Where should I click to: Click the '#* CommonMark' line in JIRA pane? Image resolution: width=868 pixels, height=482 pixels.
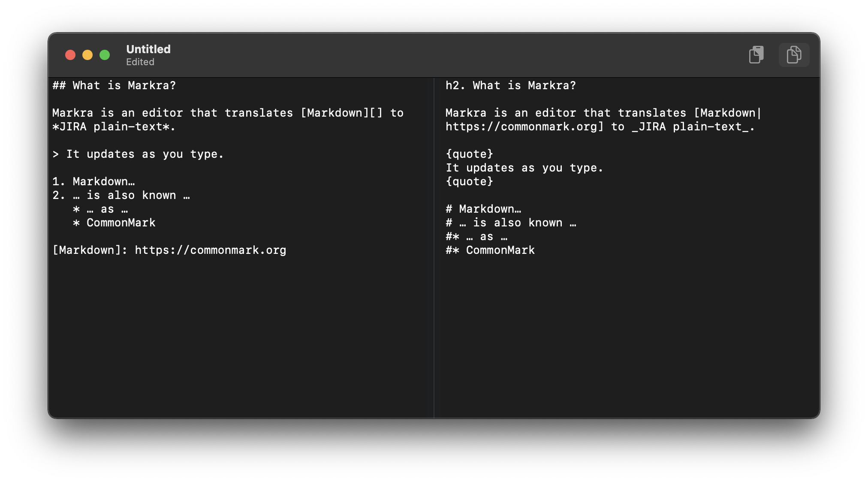coord(490,250)
